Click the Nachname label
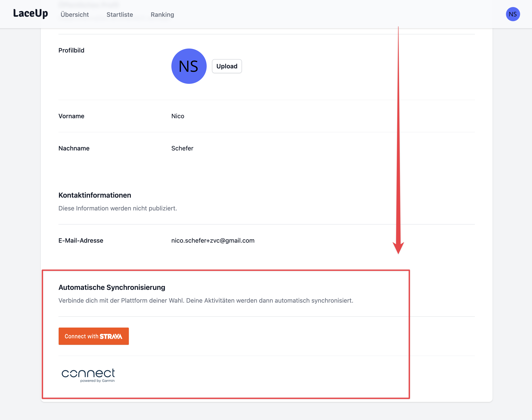The height and width of the screenshot is (420, 532). [x=74, y=148]
